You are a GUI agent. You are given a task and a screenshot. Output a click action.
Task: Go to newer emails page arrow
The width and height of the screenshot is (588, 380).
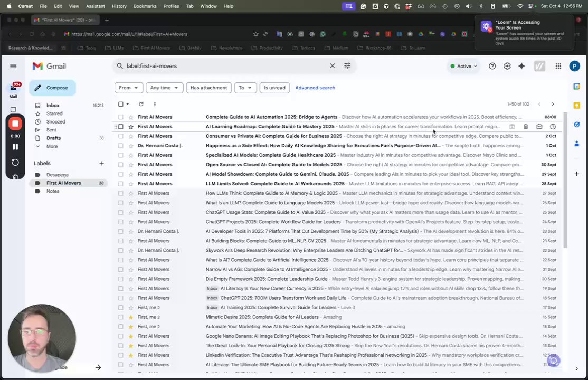tap(539, 104)
